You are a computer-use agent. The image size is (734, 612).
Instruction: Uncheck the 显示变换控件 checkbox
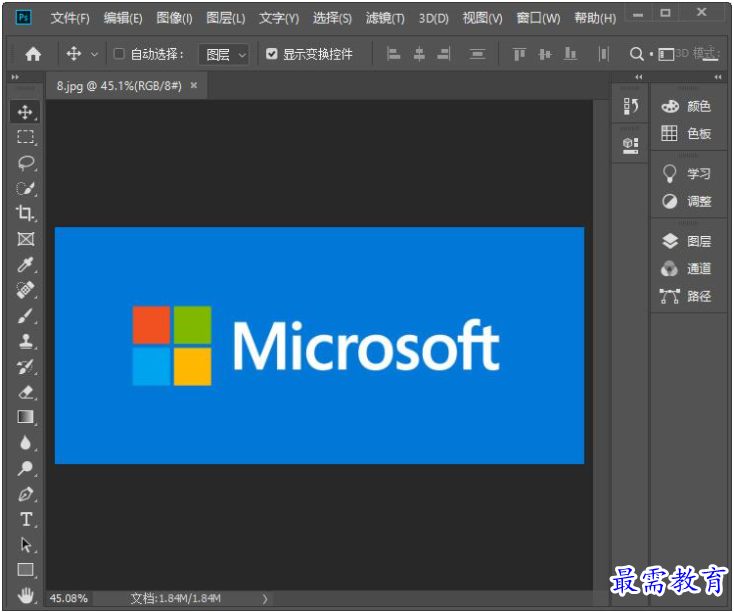coord(272,54)
